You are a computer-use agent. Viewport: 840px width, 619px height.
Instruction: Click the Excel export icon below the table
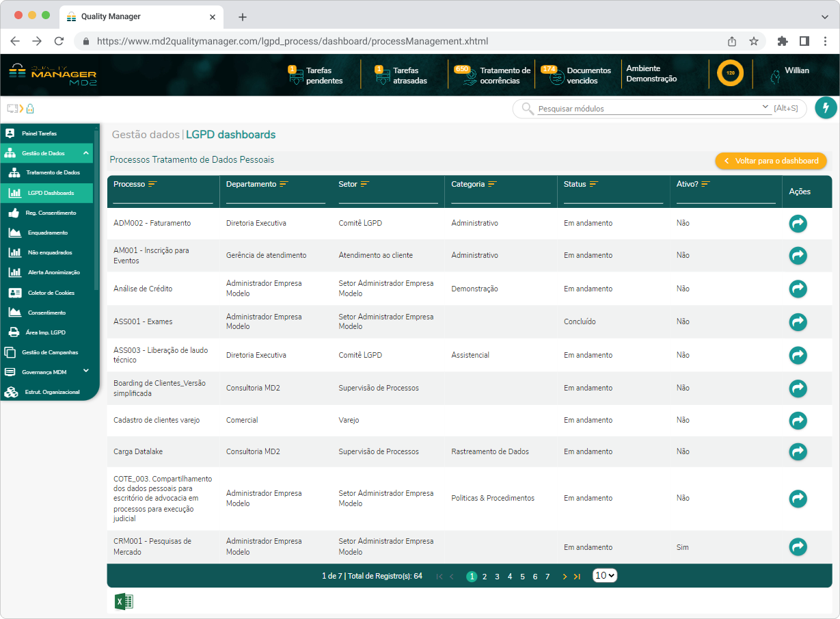[x=124, y=601]
